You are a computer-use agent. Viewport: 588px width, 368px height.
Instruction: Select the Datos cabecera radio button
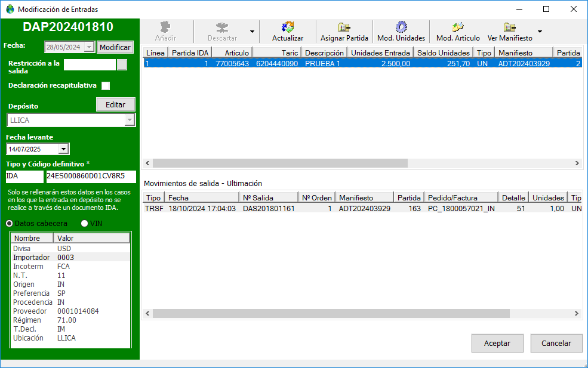click(x=10, y=223)
